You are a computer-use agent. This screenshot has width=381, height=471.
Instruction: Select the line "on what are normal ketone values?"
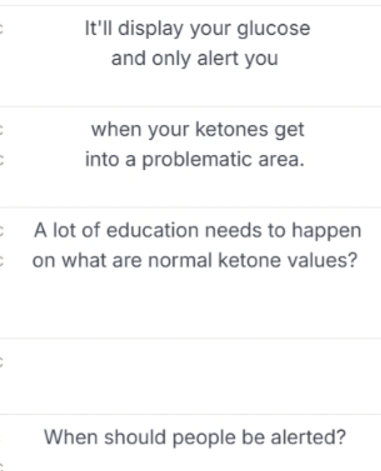(195, 260)
